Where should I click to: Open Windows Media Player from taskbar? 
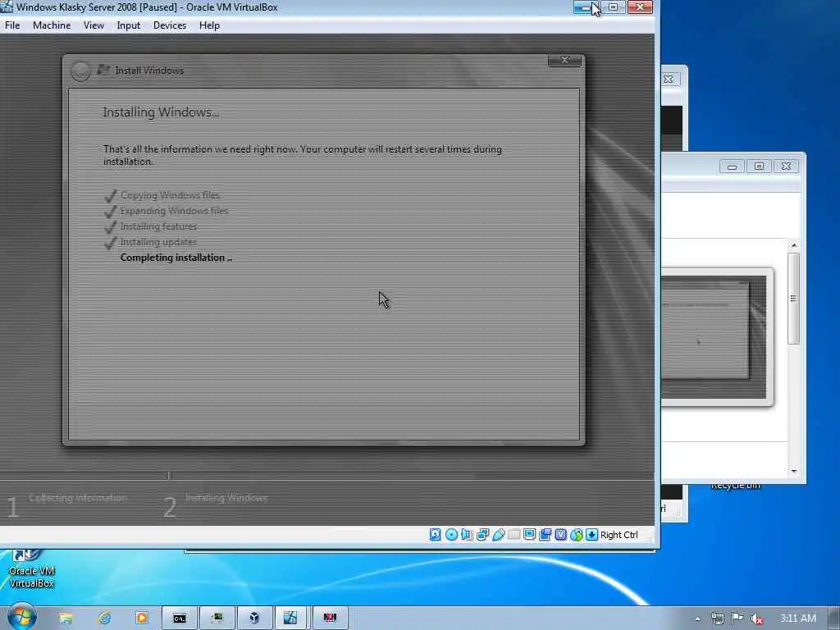pos(141,618)
